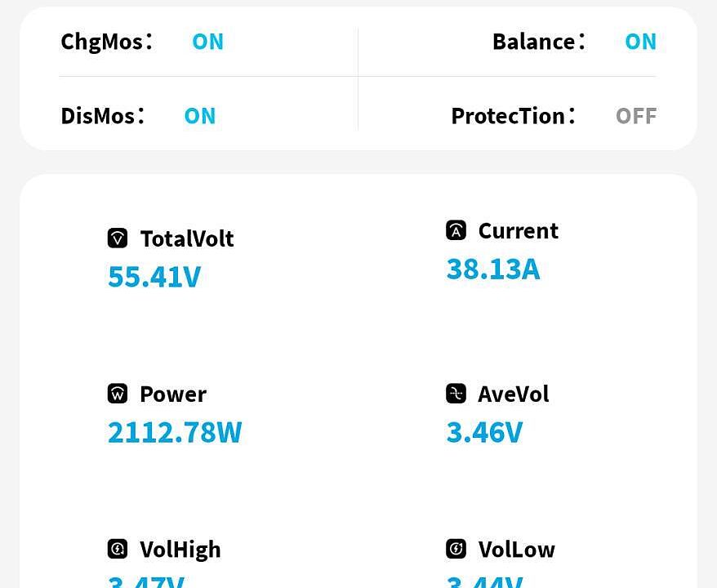The height and width of the screenshot is (588, 717).
Task: Click the VolLow icon
Action: click(x=456, y=549)
